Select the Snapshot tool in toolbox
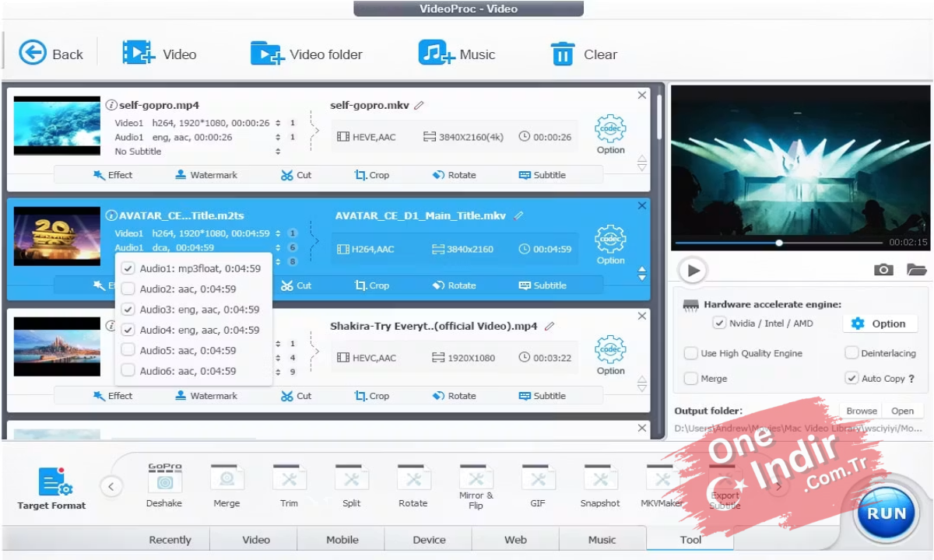Screen dimensions: 934x560 [x=600, y=485]
